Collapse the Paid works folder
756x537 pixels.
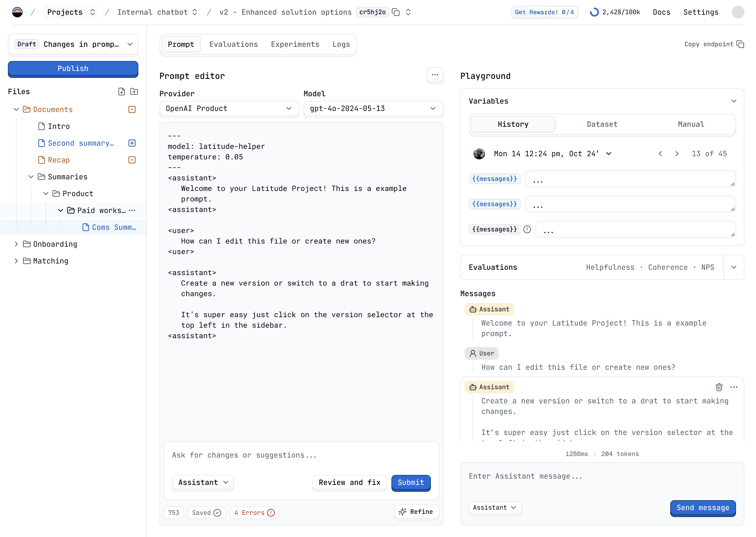61,211
